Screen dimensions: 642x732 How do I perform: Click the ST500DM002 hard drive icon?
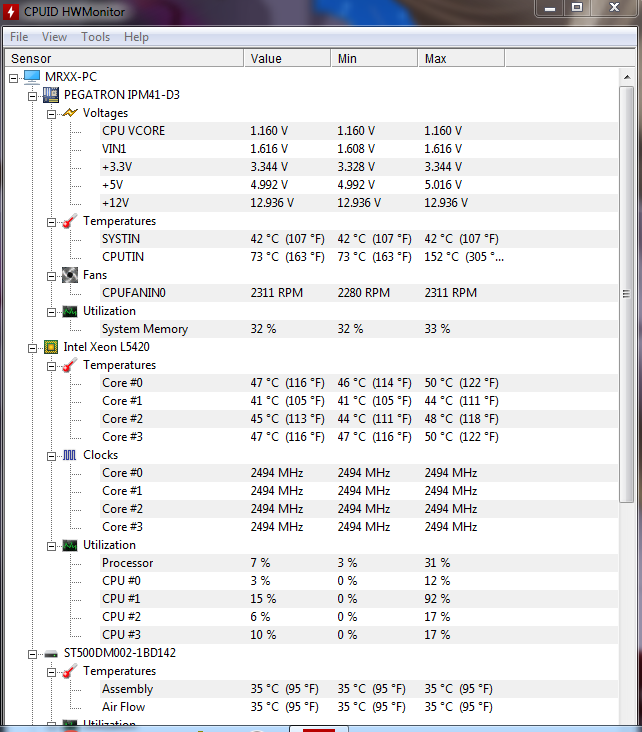point(51,654)
